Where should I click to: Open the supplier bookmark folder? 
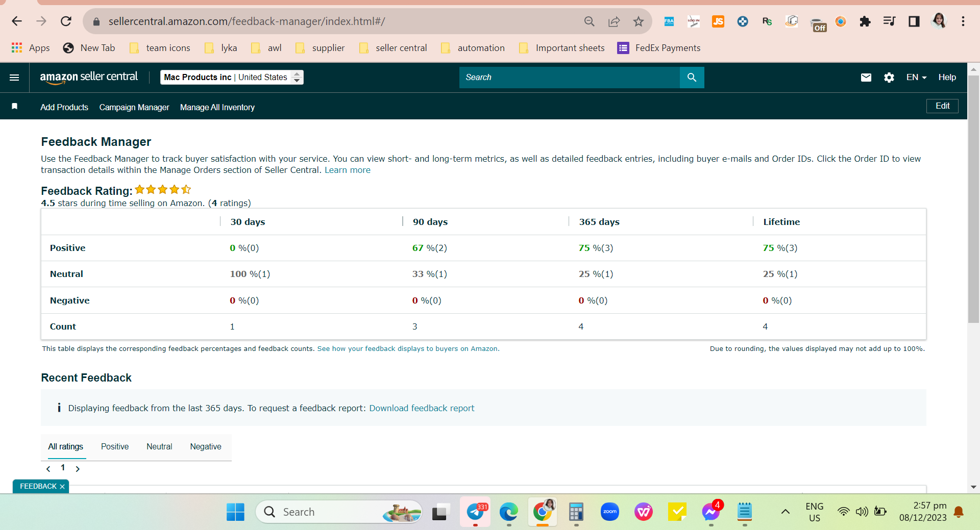(320, 48)
